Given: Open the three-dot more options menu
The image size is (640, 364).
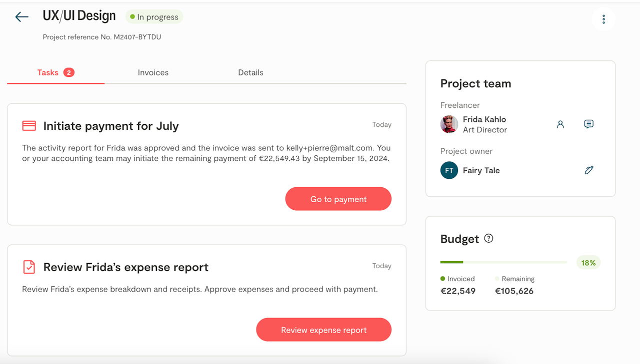Looking at the screenshot, I should click(603, 19).
